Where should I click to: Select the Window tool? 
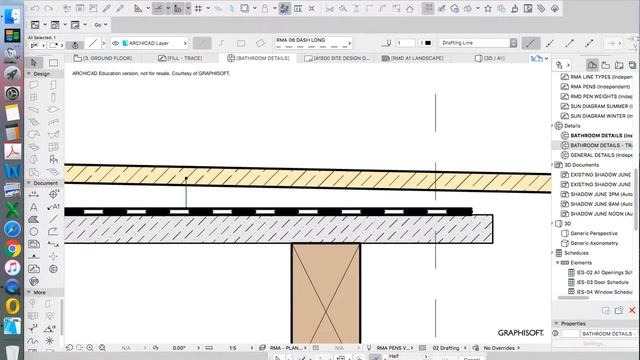[x=34, y=97]
